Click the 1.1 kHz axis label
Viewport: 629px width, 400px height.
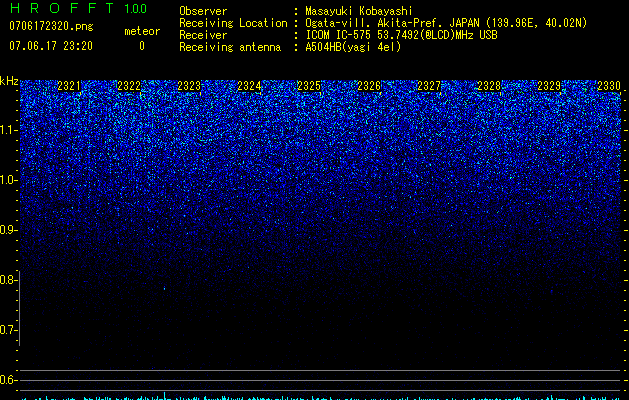pos(8,130)
